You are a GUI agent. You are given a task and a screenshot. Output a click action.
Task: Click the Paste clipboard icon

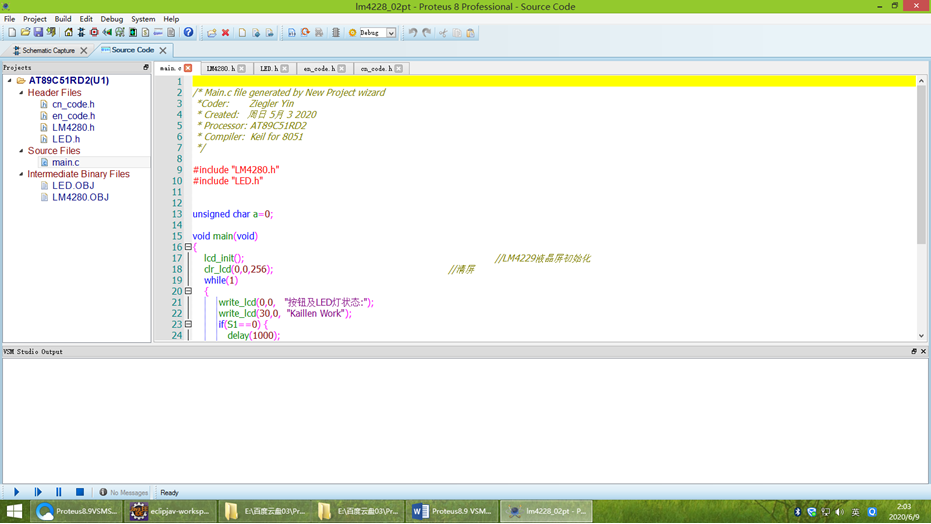coord(470,33)
